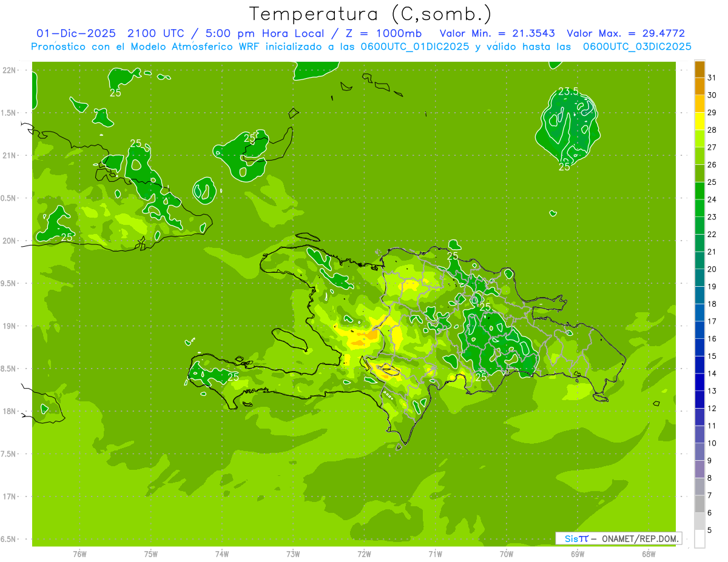The image size is (728, 562).
Task: Click the "75W" longitude label
Action: click(151, 554)
